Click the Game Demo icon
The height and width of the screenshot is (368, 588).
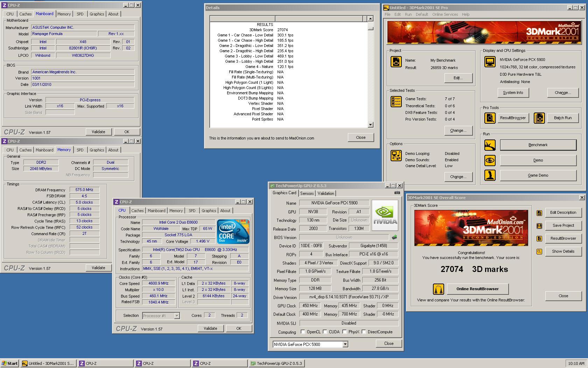click(x=490, y=175)
